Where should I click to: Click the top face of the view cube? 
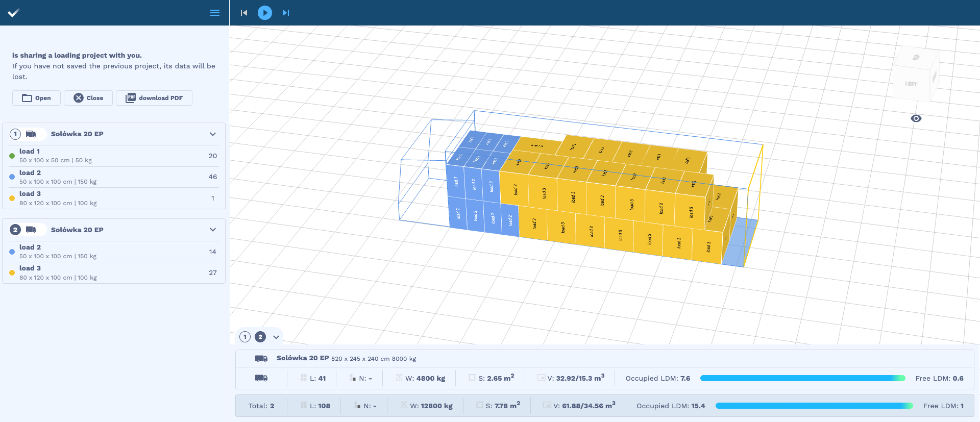[916, 57]
